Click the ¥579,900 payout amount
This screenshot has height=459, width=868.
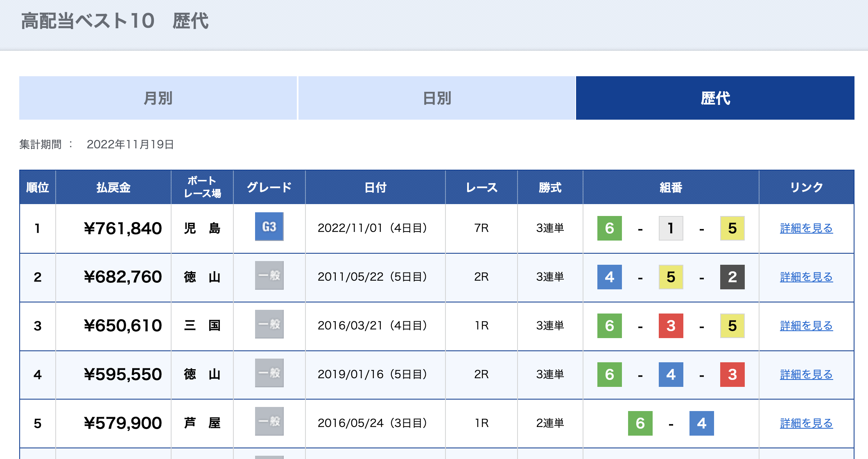[x=123, y=423]
